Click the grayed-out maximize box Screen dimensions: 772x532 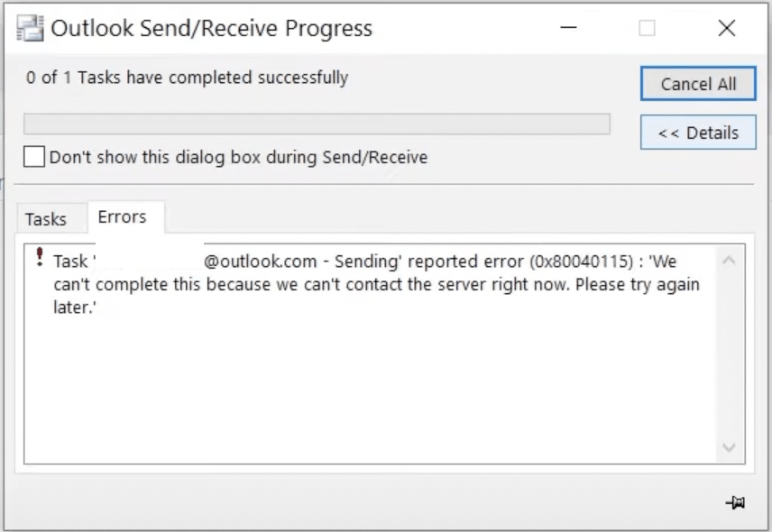tap(647, 28)
